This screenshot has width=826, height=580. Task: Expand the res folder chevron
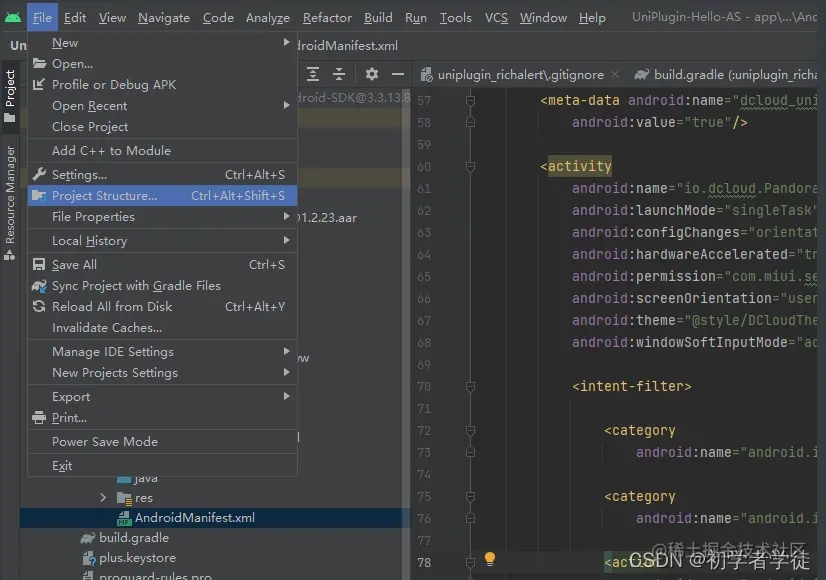point(103,497)
